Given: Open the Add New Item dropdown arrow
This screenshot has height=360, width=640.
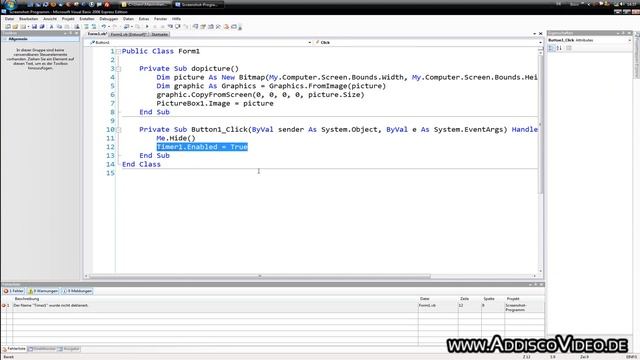Looking at the screenshot, I should pyautogui.click(x=28, y=27).
